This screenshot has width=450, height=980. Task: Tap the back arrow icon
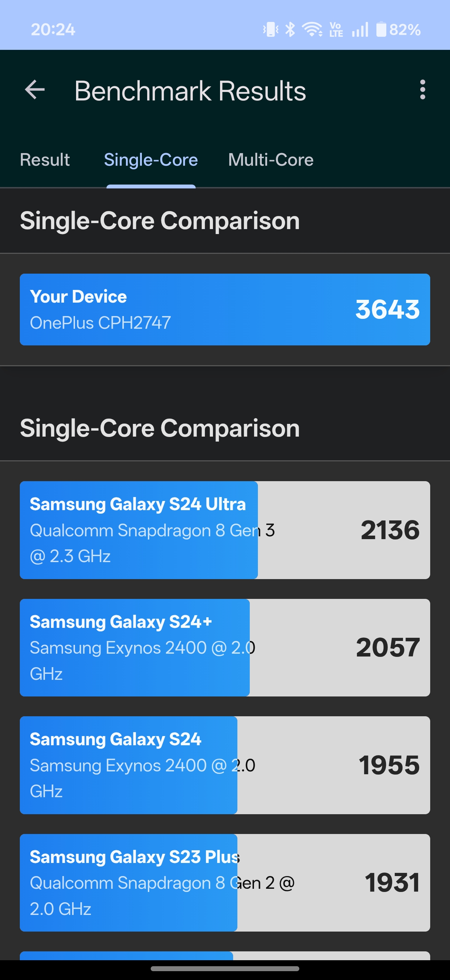click(x=35, y=90)
